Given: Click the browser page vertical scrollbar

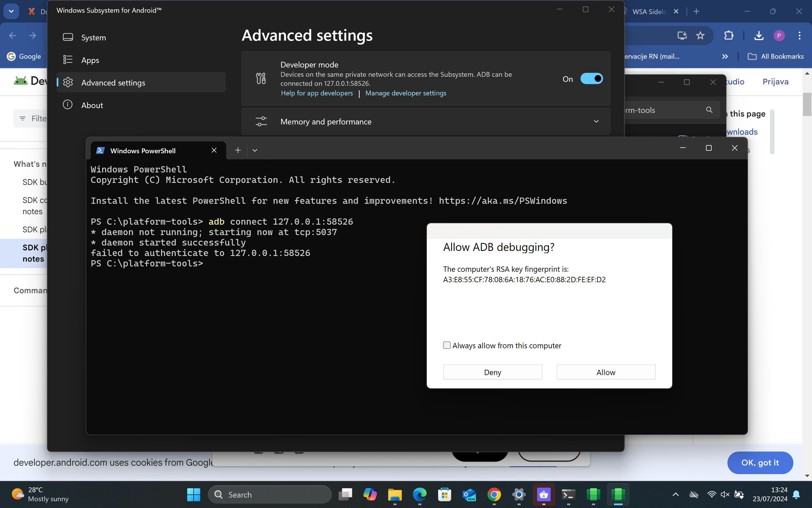Looking at the screenshot, I should (x=807, y=104).
